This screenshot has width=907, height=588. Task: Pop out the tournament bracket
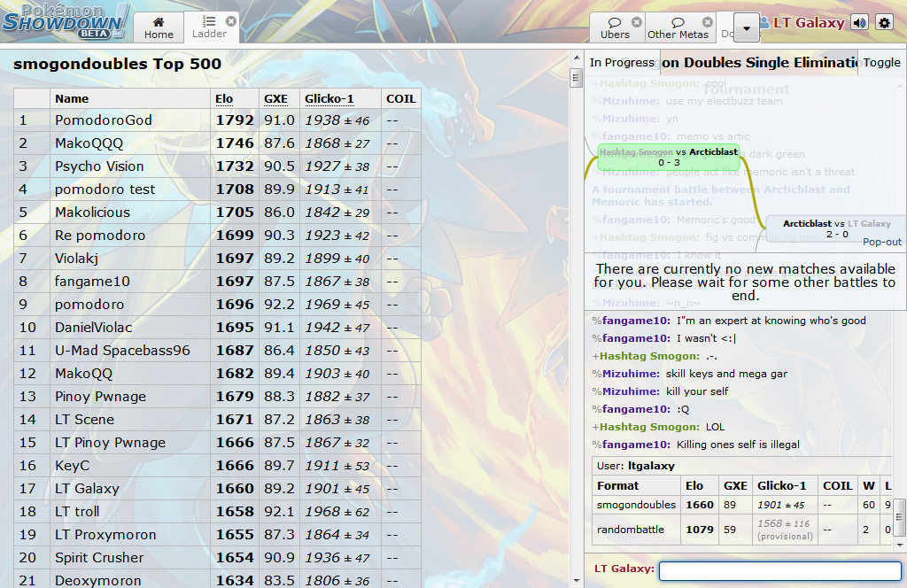[882, 242]
